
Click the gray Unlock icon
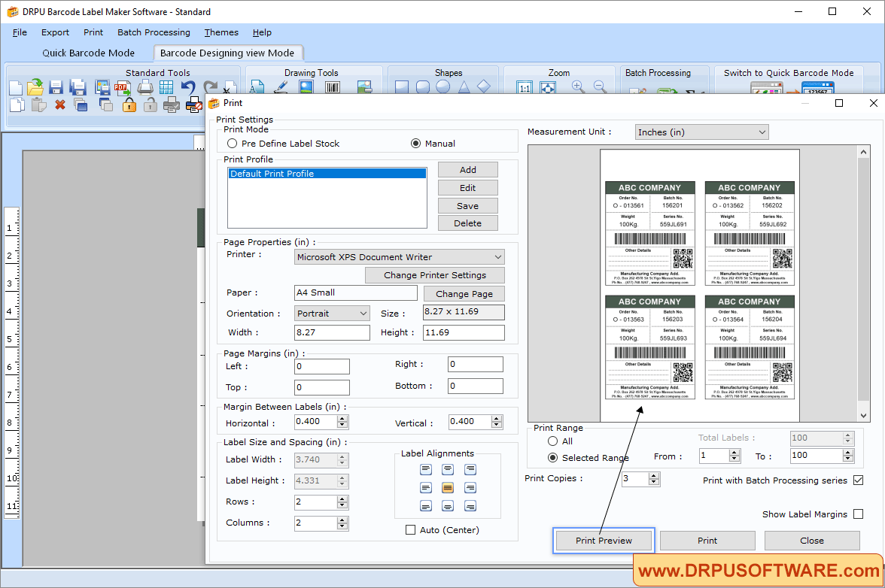click(151, 105)
